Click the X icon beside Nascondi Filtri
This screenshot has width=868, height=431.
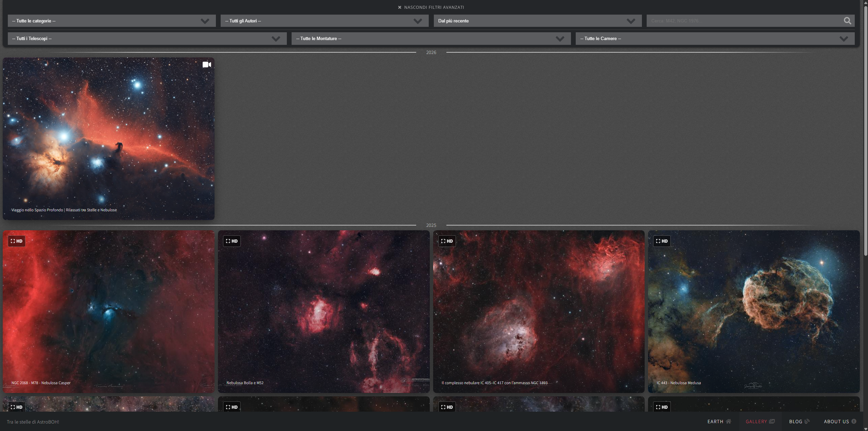point(400,7)
